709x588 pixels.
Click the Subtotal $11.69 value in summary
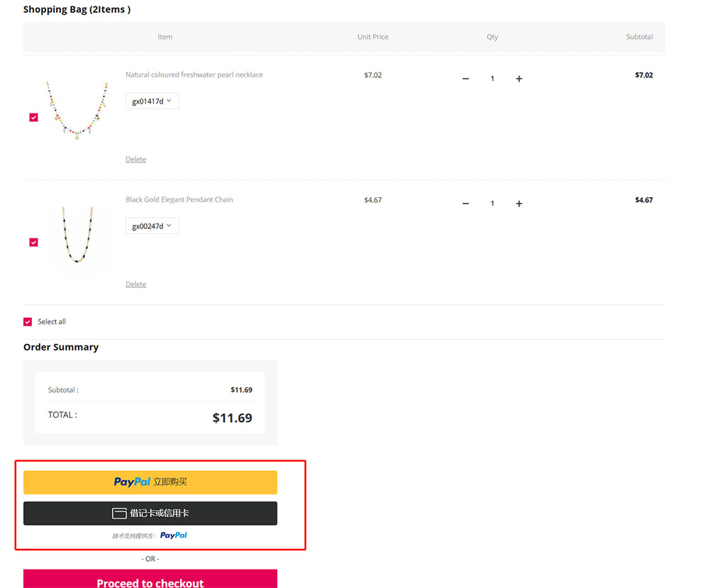tap(242, 390)
